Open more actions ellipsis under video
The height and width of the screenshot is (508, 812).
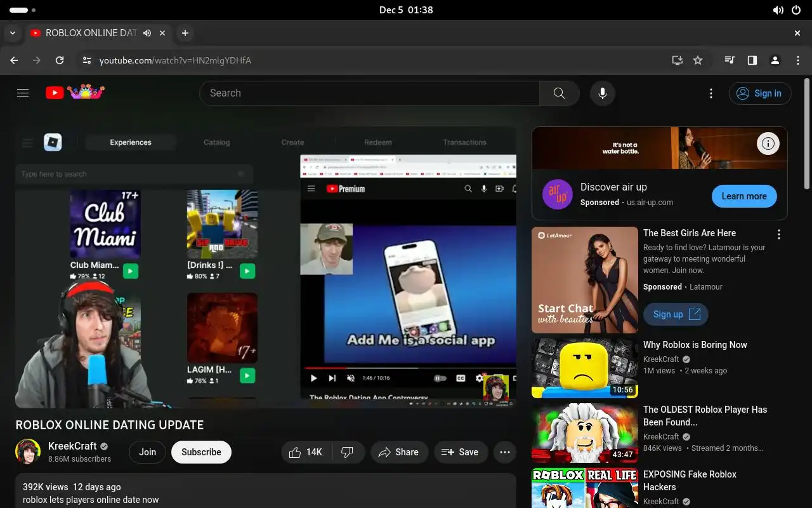point(505,452)
